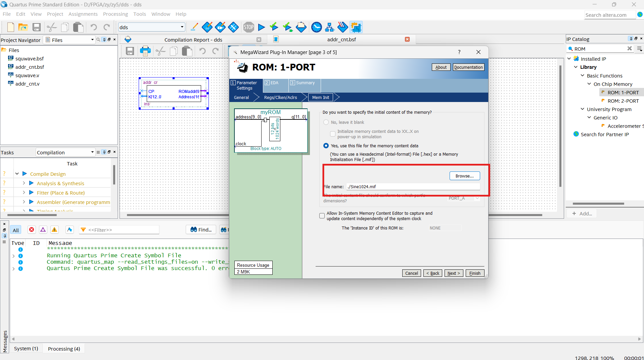Collapse the Installed IP tree node
The height and width of the screenshot is (360, 644).
569,59
